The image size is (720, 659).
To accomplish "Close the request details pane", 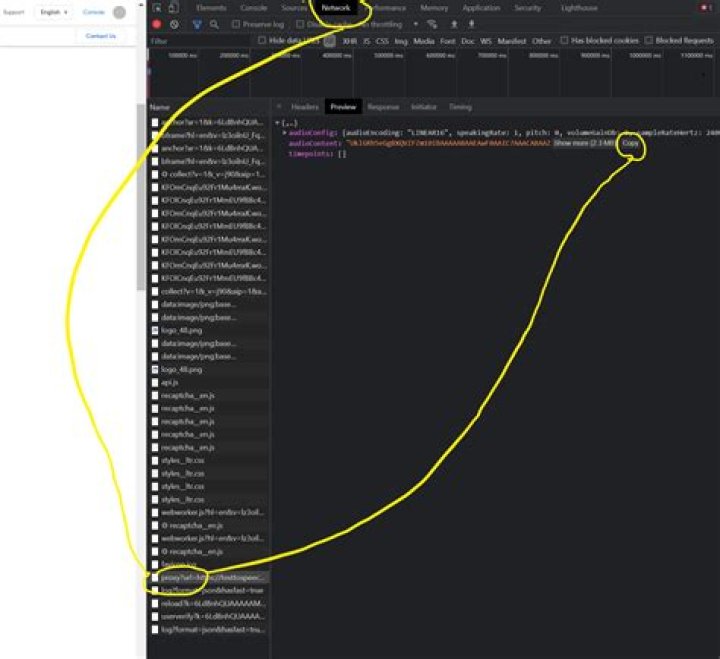I will click(x=279, y=107).
